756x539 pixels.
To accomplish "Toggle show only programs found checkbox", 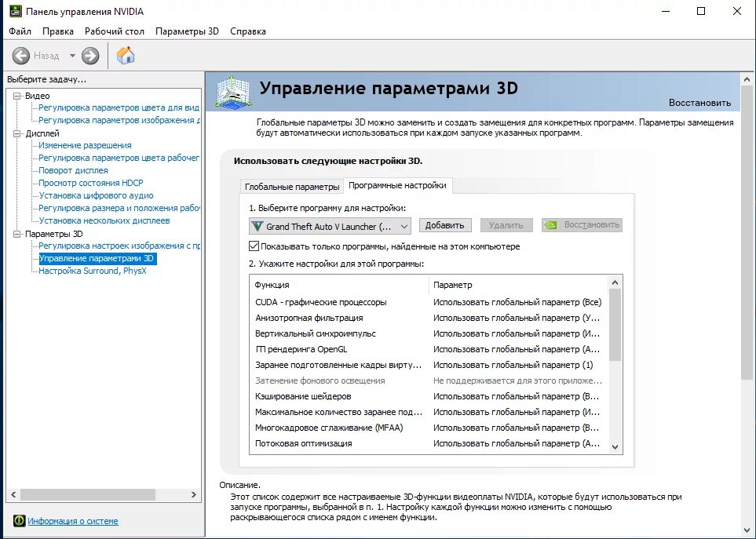I will [254, 246].
